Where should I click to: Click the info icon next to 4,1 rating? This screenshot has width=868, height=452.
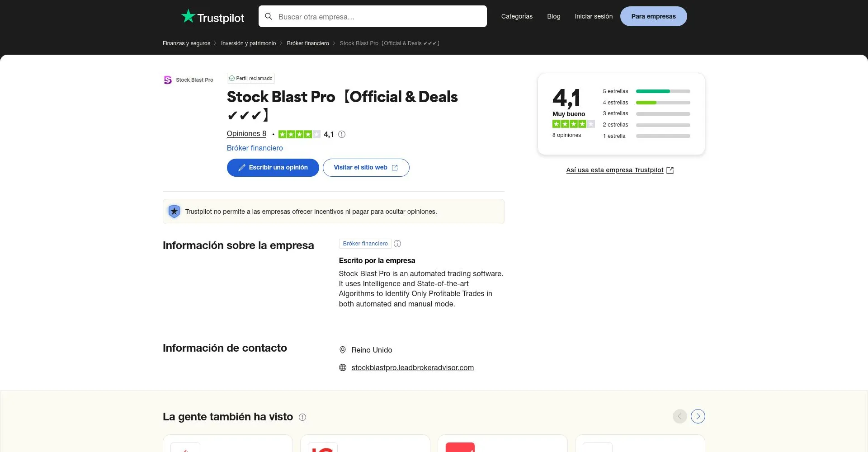click(x=342, y=134)
